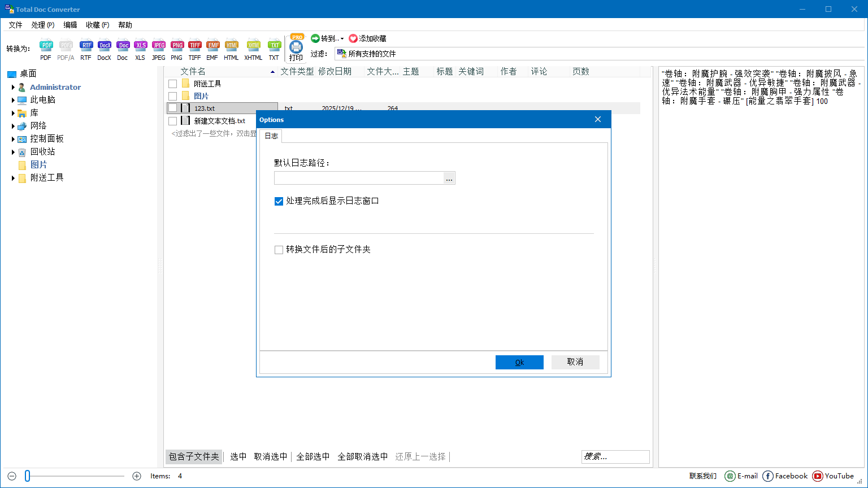Select the PDF conversion format icon
This screenshot has width=868, height=488.
46,49
